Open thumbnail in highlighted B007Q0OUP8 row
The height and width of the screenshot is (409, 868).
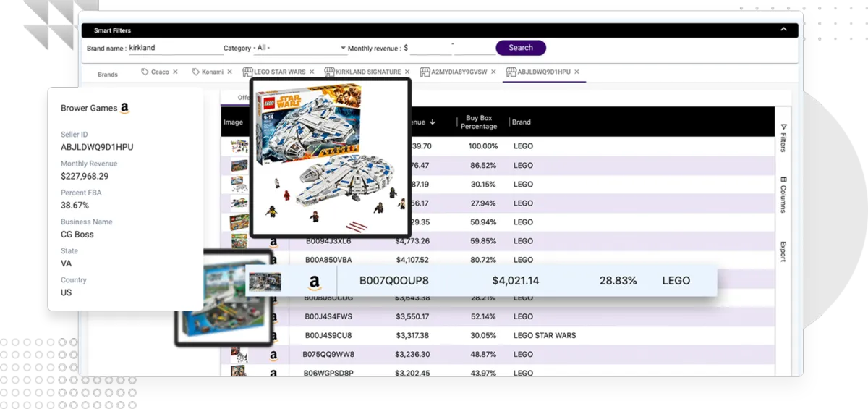265,282
